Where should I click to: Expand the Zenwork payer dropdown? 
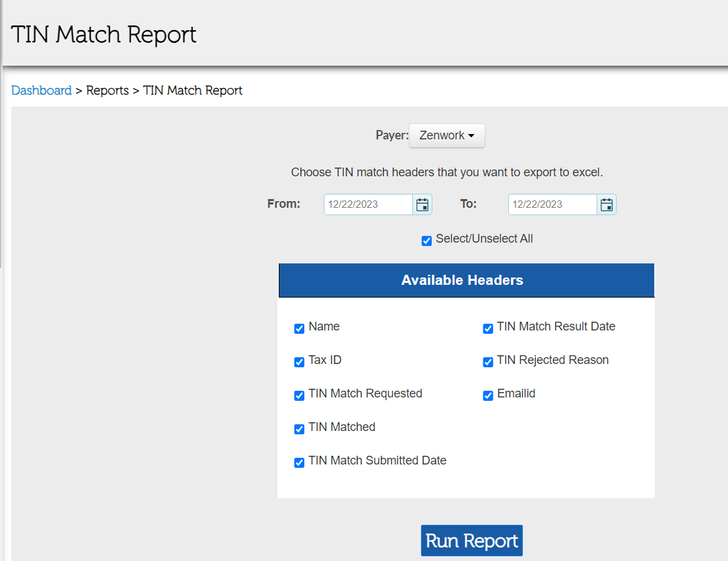point(446,135)
